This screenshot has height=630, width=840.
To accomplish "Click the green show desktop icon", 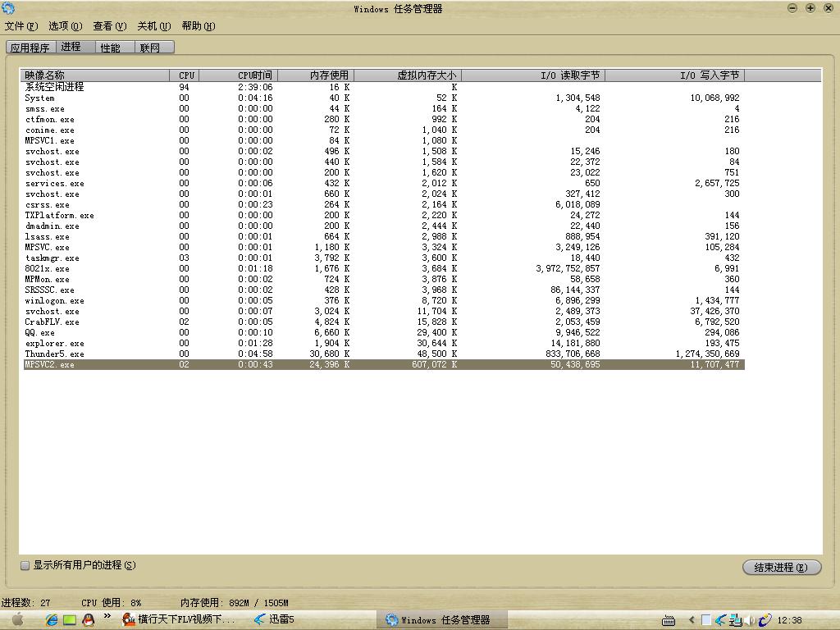I will (70, 619).
